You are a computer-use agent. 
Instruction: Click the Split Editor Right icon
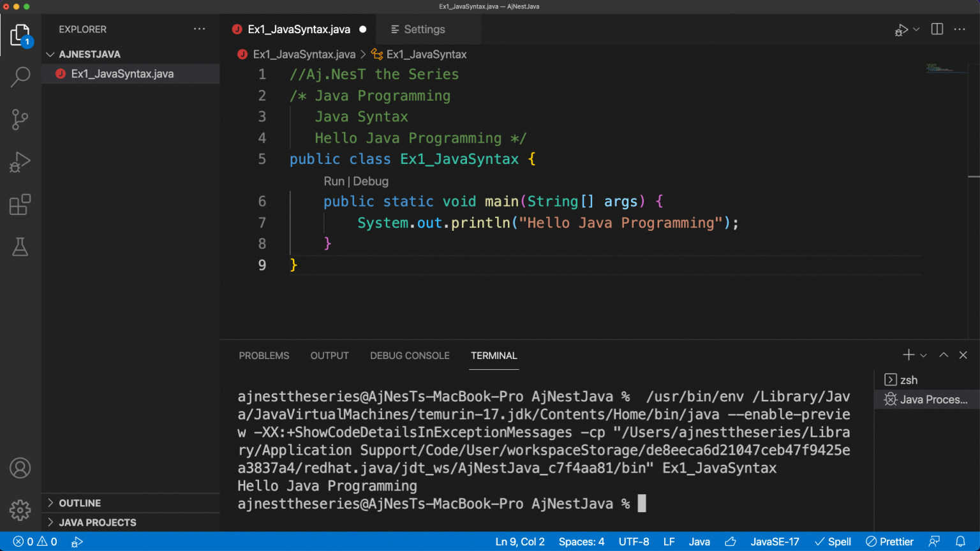coord(937,29)
